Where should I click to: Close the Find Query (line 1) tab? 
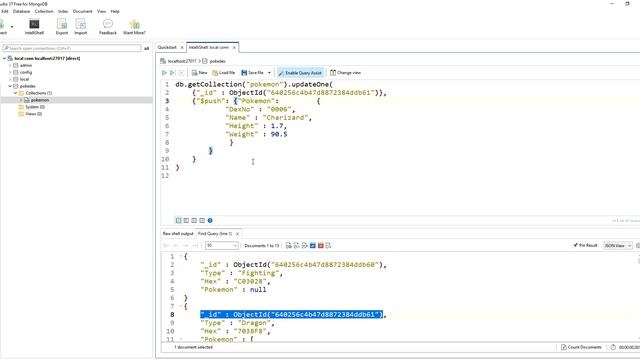pyautogui.click(x=237, y=234)
